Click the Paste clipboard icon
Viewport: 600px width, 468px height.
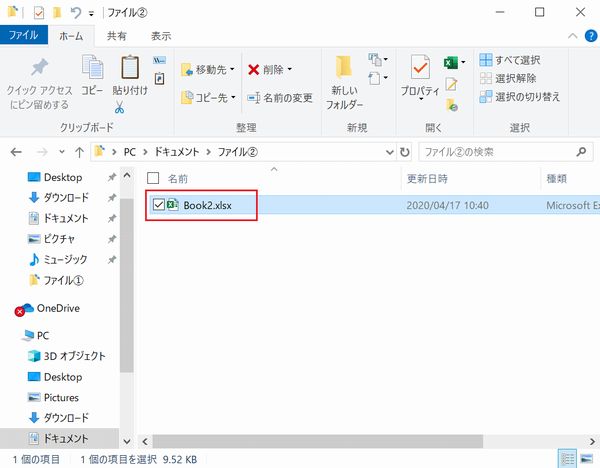click(x=130, y=67)
